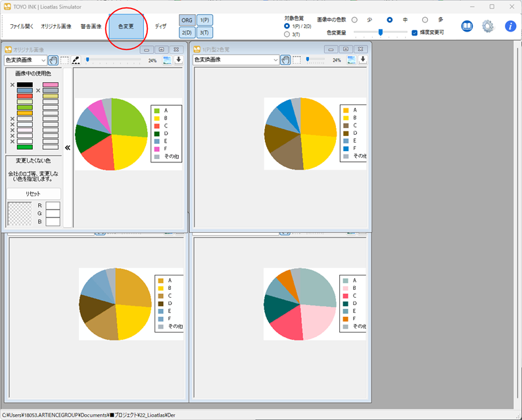
Task: Uncheck the 輝度変更可 checkbox
Action: (x=414, y=32)
